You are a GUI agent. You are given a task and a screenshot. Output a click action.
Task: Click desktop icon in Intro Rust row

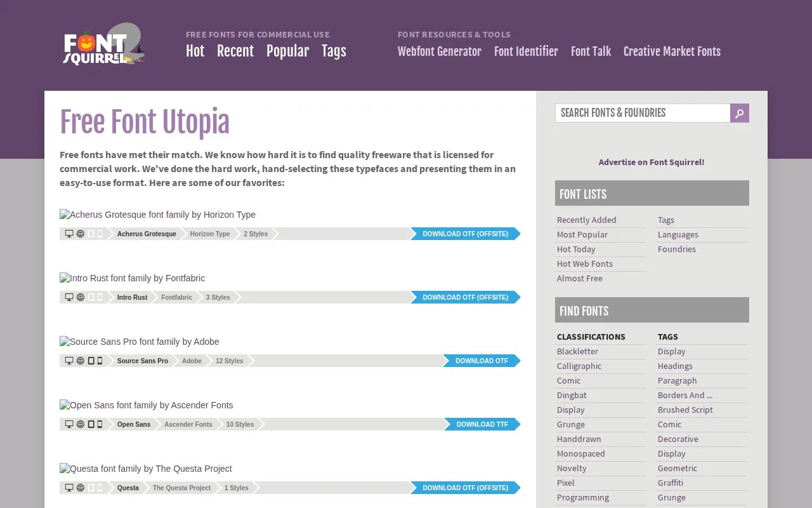click(x=69, y=297)
